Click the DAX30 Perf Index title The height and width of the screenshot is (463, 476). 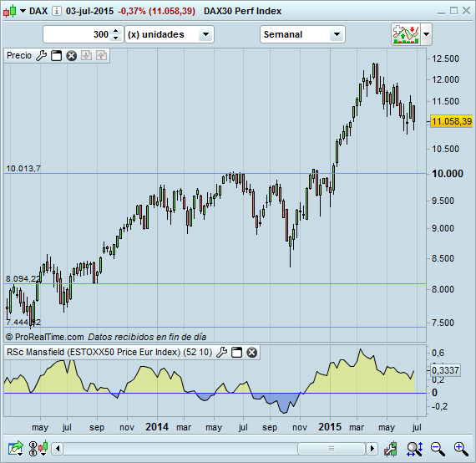[x=242, y=11]
